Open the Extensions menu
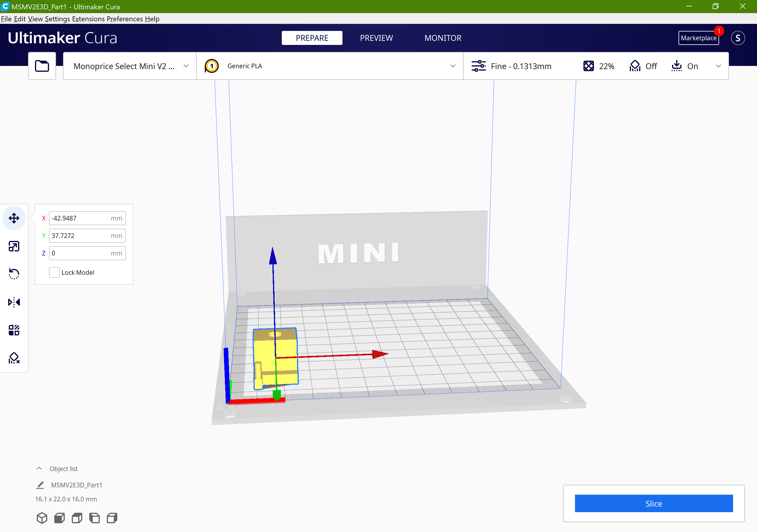This screenshot has width=757, height=532. [x=88, y=19]
